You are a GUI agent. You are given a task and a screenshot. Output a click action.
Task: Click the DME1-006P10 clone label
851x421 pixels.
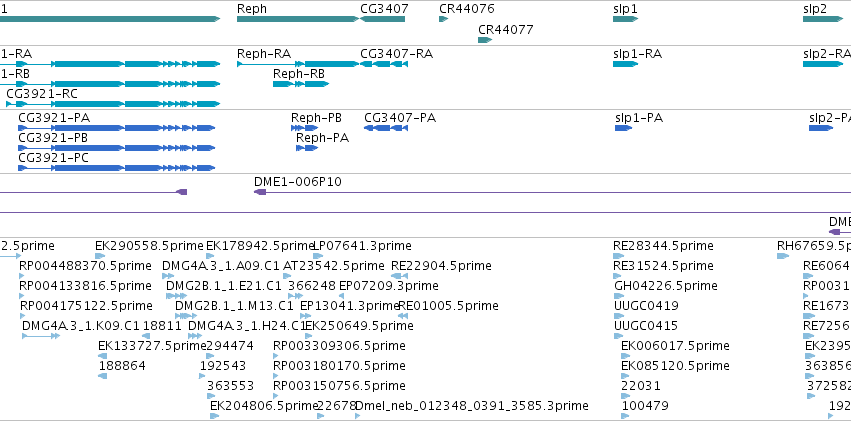tap(298, 182)
